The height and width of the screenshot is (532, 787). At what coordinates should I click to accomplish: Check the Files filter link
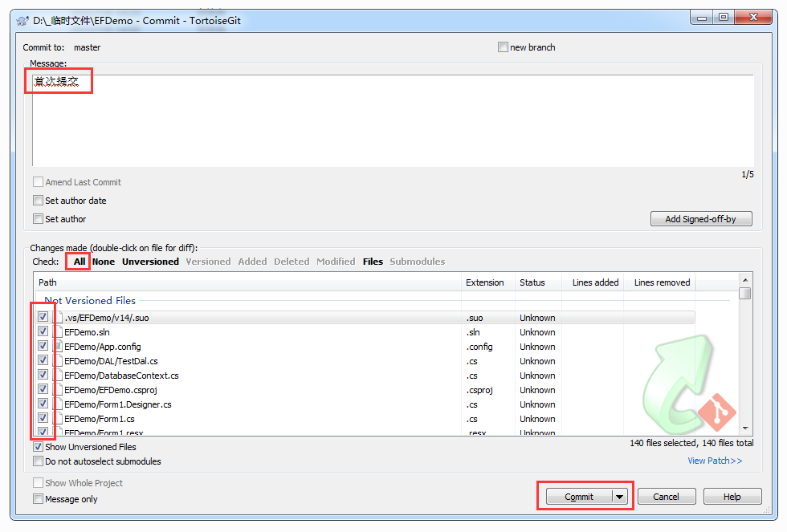[x=373, y=262]
